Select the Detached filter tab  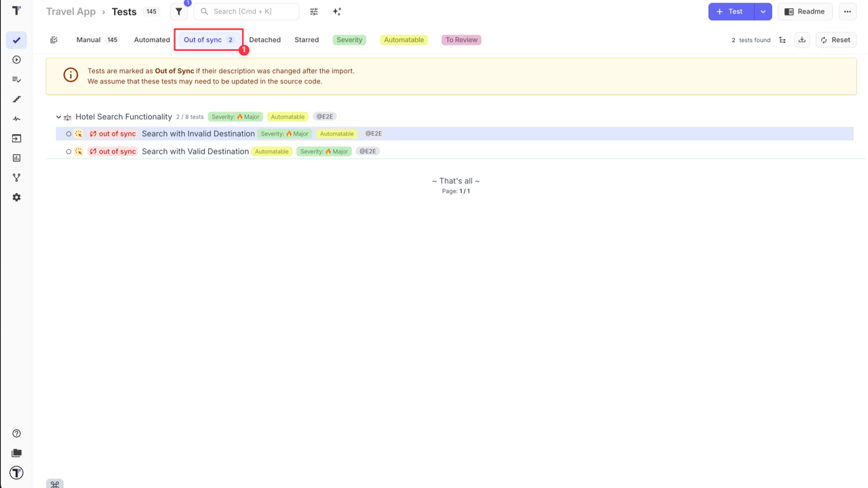264,39
